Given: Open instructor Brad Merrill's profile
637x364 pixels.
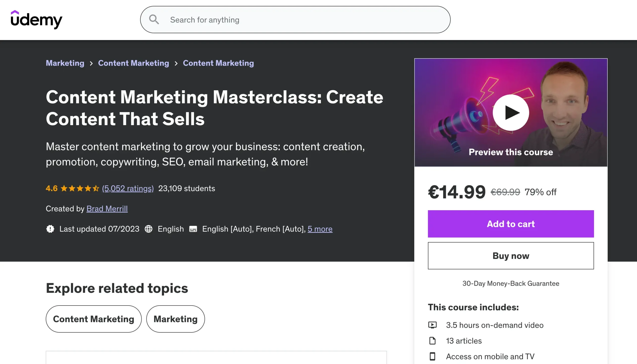Looking at the screenshot, I should [107, 208].
